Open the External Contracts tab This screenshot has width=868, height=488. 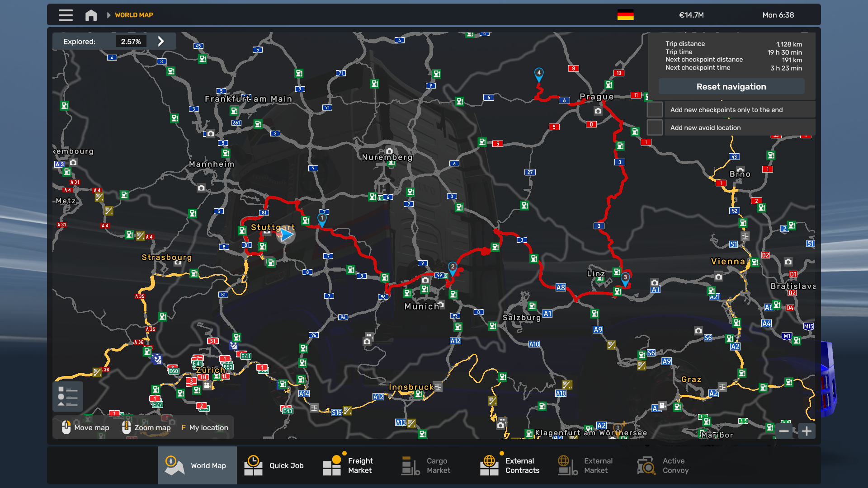[x=510, y=465]
